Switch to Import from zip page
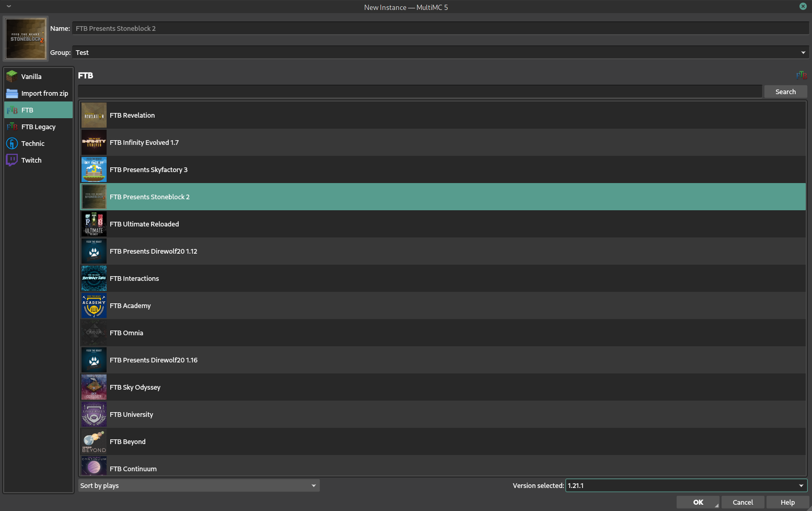The image size is (812, 511). point(39,93)
